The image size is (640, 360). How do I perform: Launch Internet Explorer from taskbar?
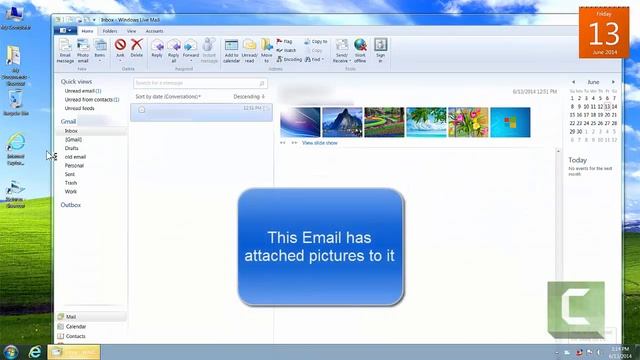[x=35, y=352]
